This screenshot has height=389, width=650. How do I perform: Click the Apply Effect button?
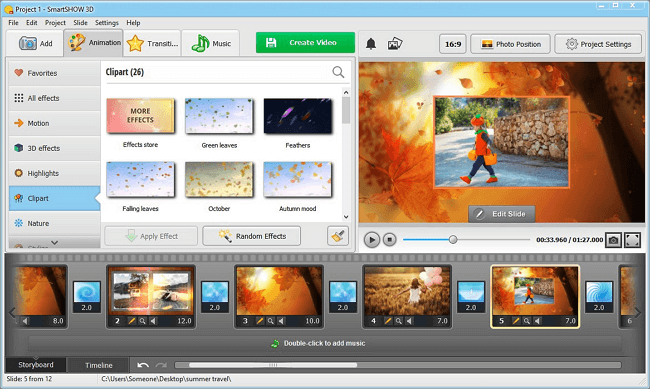click(151, 236)
